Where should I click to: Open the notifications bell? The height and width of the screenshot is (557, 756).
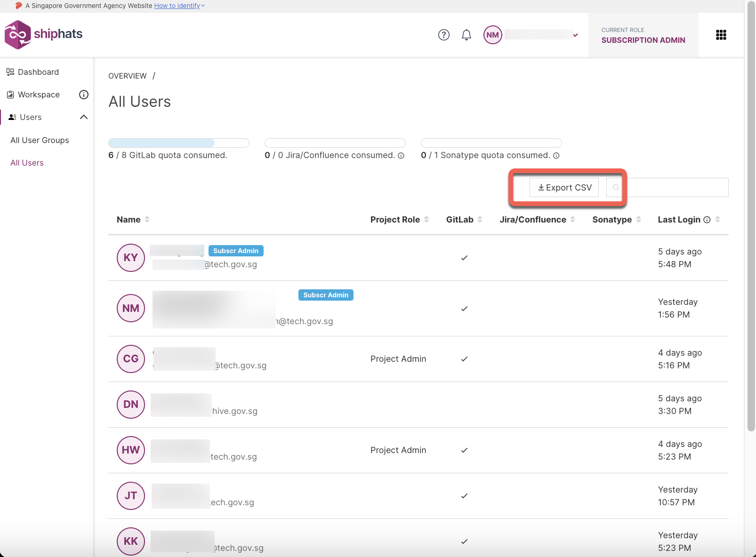(466, 35)
